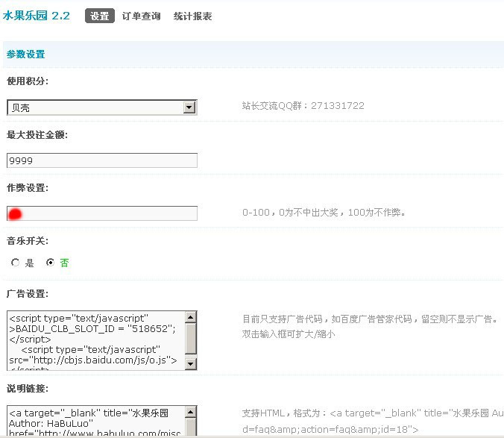The width and height of the screenshot is (504, 438).
Task: Click down arrow of 广告设置 scrollbar
Action: [191, 363]
